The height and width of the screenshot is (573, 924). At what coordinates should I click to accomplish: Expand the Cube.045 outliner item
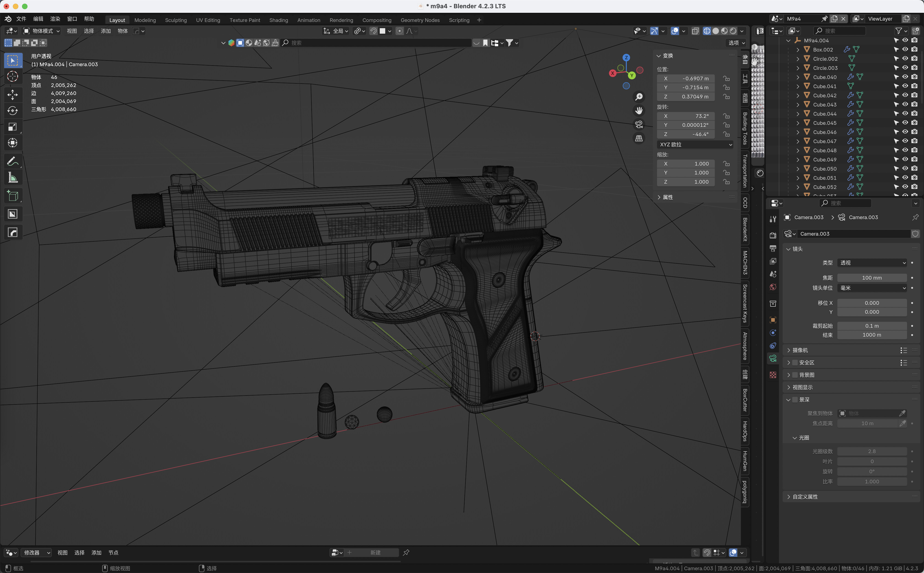pos(798,123)
